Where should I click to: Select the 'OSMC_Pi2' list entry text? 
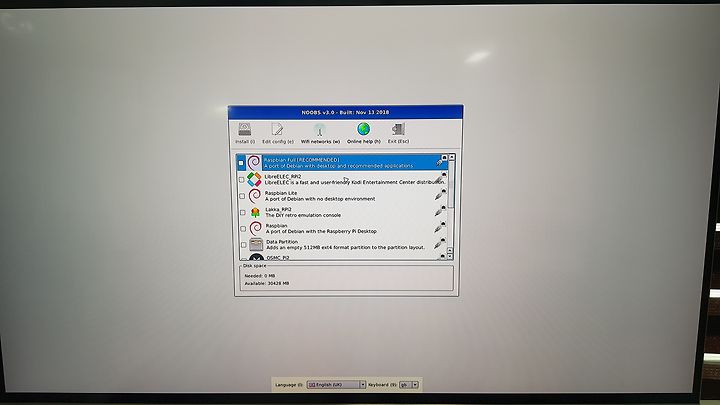tap(278, 258)
